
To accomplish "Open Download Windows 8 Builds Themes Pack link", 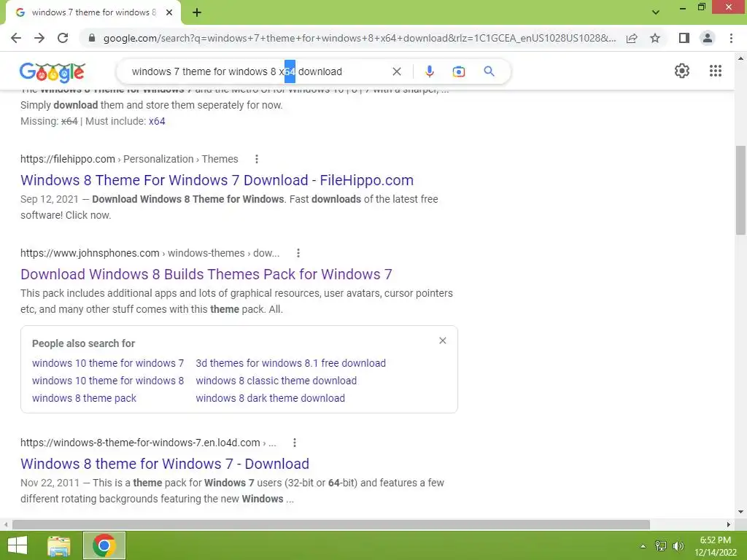I will (x=206, y=274).
